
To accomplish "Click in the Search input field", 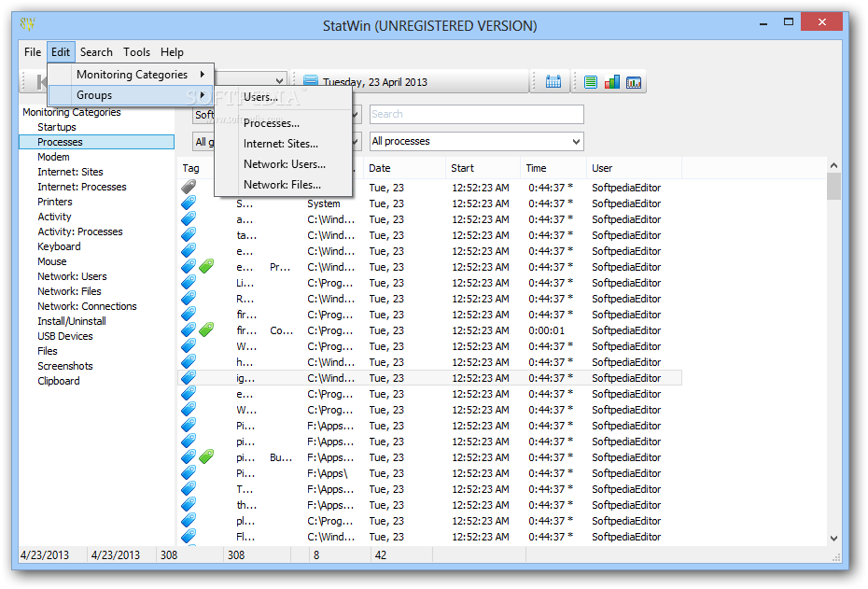I will click(x=477, y=114).
